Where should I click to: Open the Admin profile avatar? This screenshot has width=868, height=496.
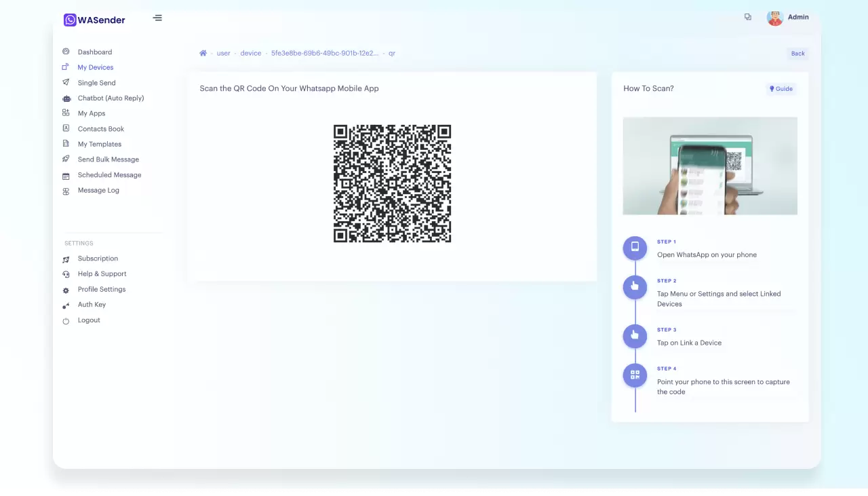[775, 18]
